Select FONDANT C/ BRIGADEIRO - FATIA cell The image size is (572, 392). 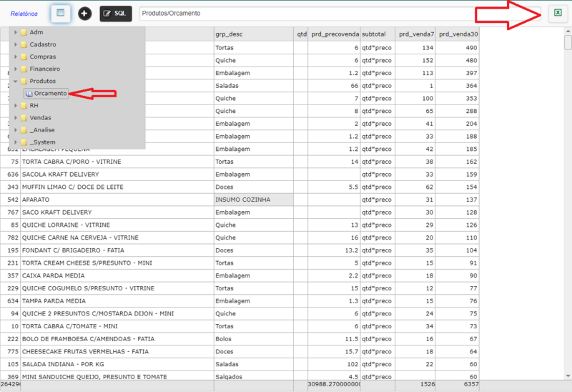(x=117, y=250)
